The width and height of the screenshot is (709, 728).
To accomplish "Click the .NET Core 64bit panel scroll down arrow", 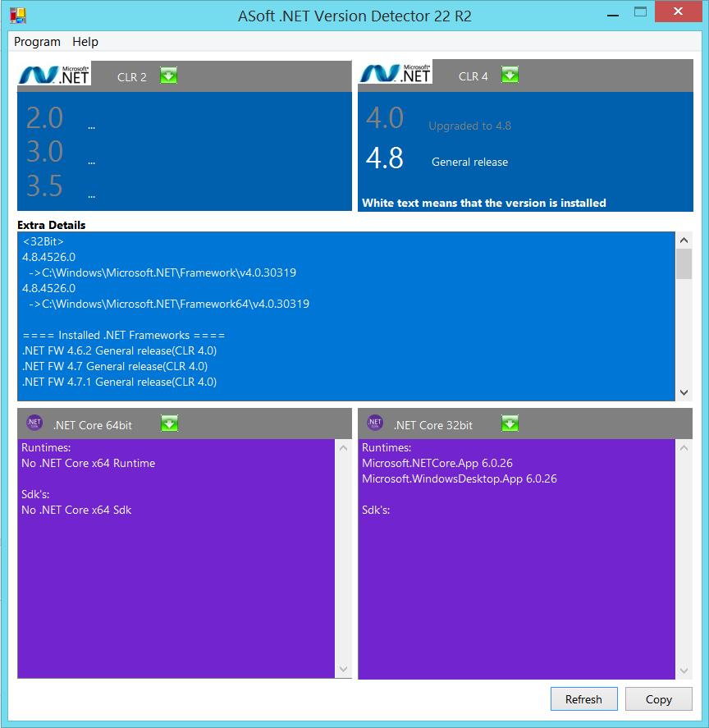I will click(x=343, y=669).
